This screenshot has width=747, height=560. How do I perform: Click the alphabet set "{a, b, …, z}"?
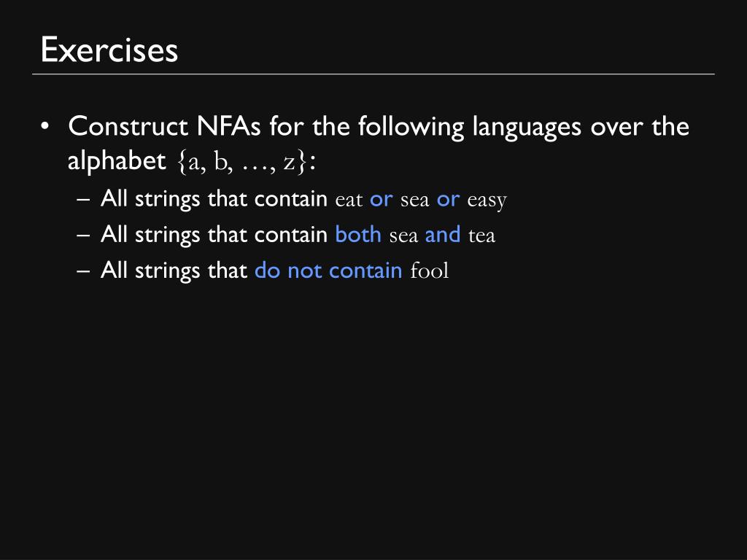[x=241, y=162]
